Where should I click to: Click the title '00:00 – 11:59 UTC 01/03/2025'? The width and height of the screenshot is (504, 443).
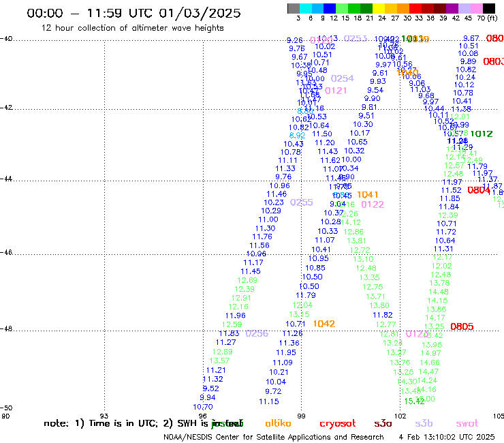click(133, 13)
